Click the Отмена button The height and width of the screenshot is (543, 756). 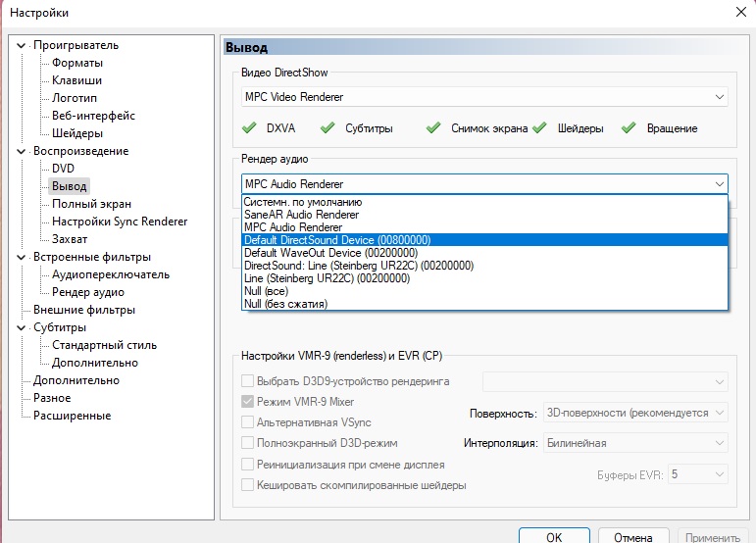tap(634, 537)
